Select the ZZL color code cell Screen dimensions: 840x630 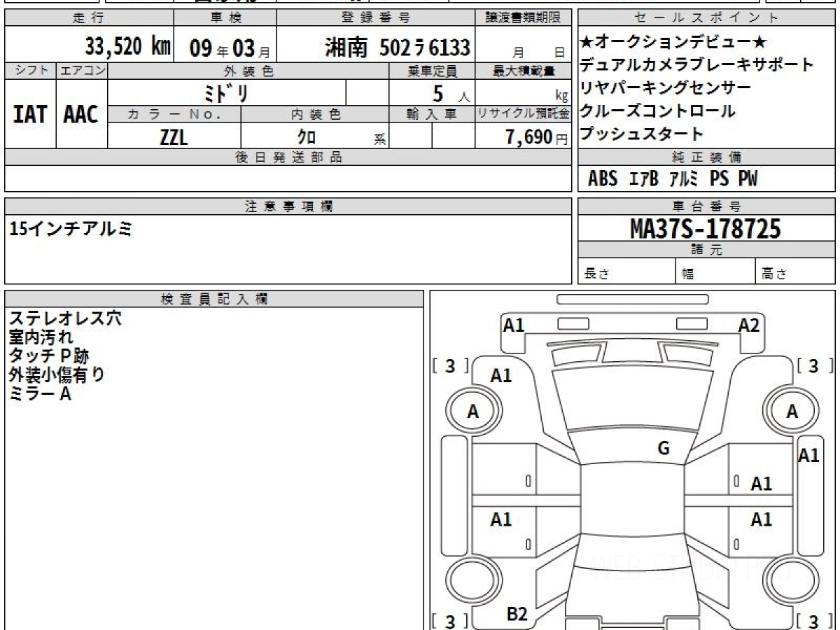tap(174, 137)
